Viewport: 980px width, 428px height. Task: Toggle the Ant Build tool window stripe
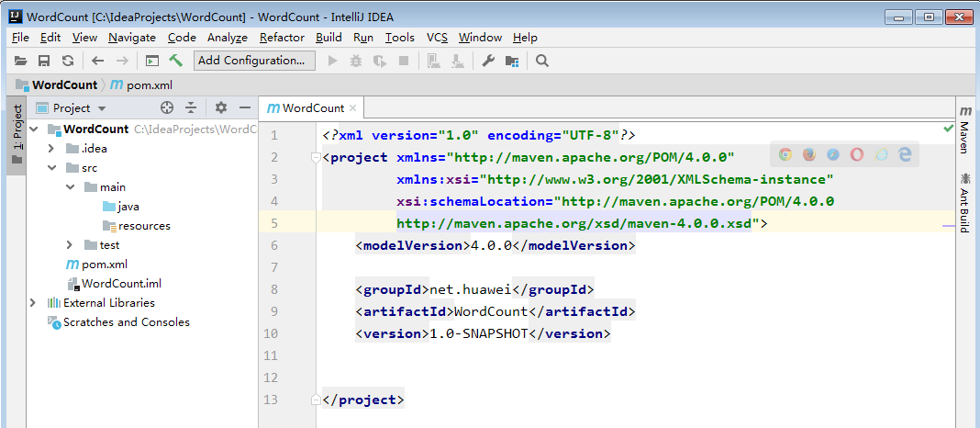point(964,202)
